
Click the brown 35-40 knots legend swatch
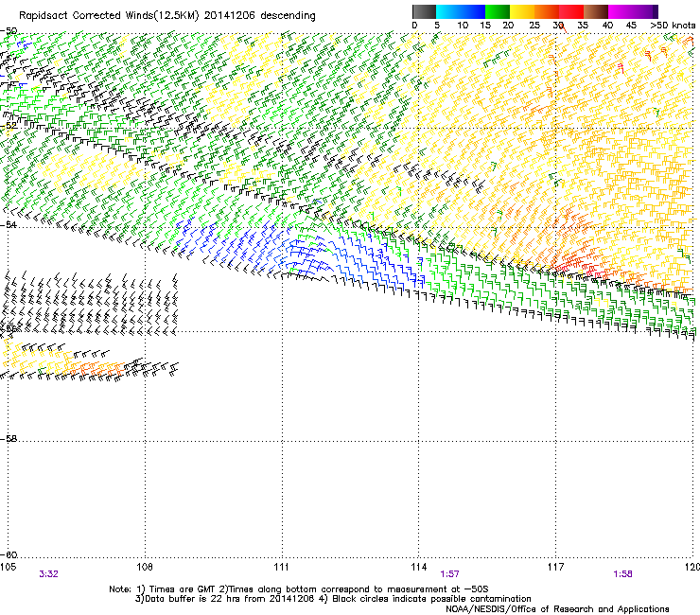[596, 11]
